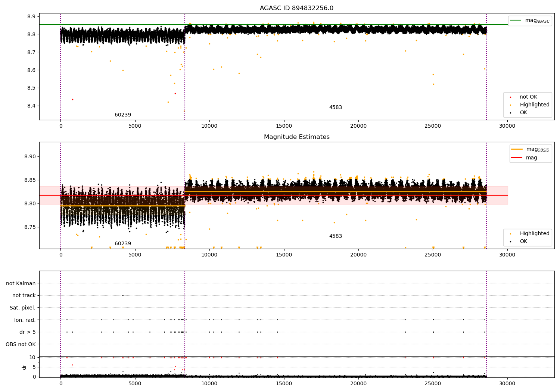Click the "4583" obsid label in Magnitude Estimates plot
Image resolution: width=560 pixels, height=392 pixels.
coord(336,236)
